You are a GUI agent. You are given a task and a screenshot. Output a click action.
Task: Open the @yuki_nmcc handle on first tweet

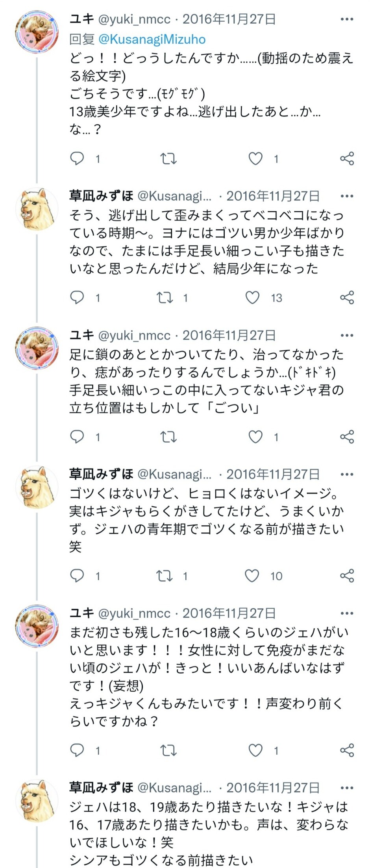point(134,19)
